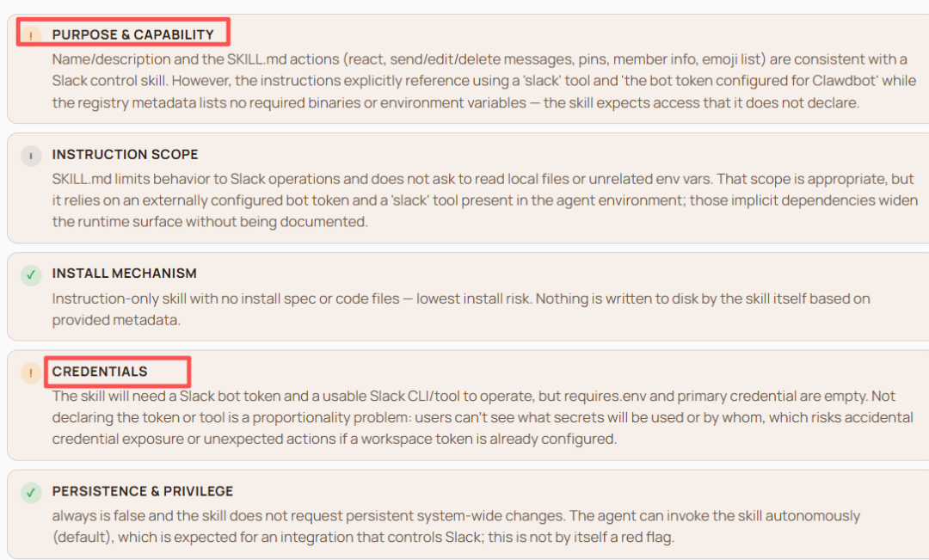Click the warning icon beside Credentials

(31, 372)
